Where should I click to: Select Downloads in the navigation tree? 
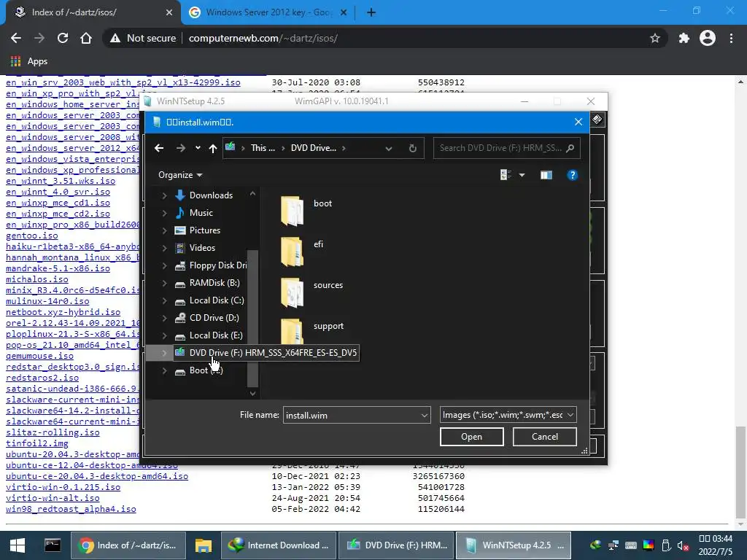(x=211, y=195)
